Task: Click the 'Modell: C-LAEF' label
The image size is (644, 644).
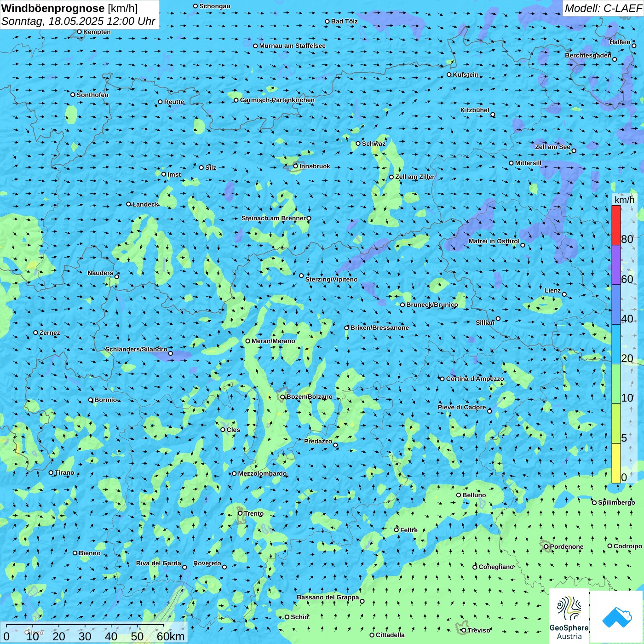Action: 603,8
